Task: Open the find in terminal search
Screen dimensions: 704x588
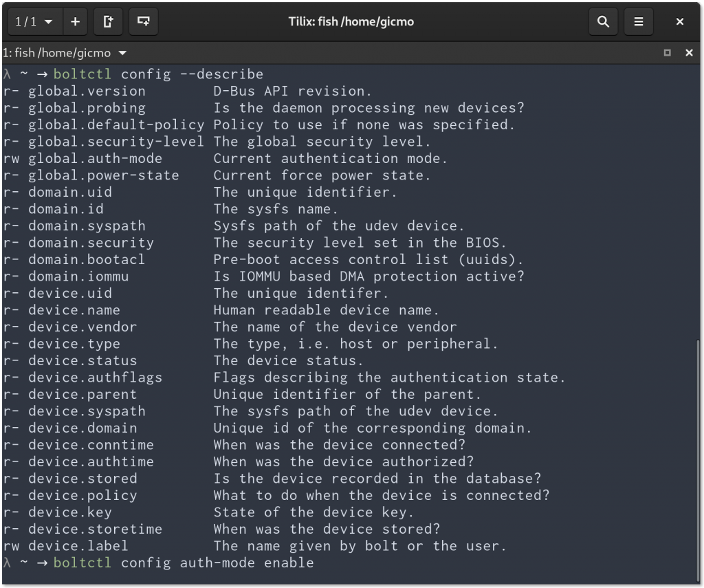Action: 603,22
